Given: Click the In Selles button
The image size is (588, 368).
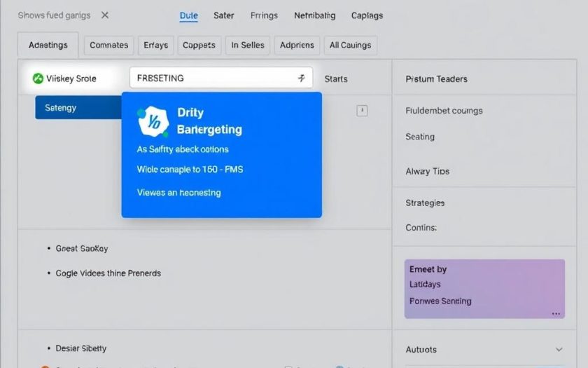Looking at the screenshot, I should click(x=248, y=45).
